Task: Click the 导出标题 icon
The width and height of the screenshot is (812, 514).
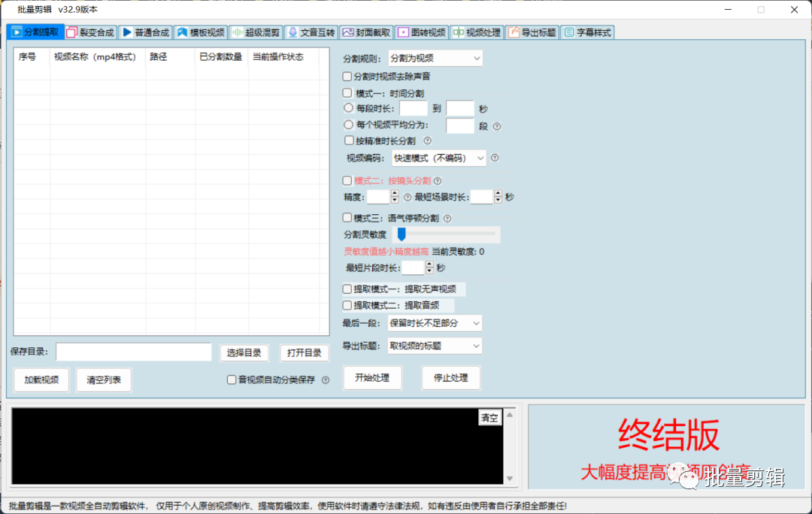Action: tap(514, 32)
